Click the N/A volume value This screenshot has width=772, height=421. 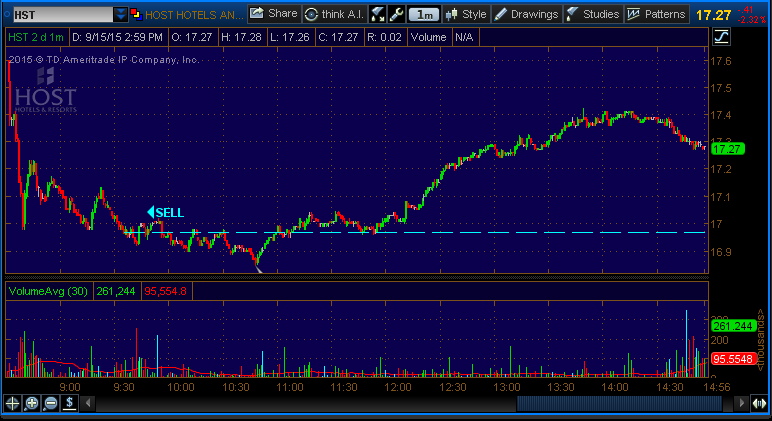point(464,37)
